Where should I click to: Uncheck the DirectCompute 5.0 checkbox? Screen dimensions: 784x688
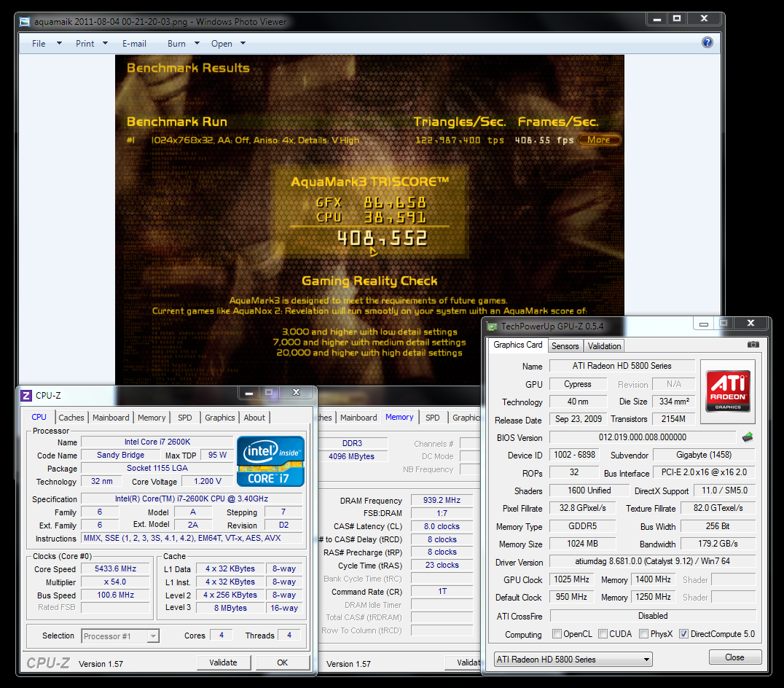684,634
